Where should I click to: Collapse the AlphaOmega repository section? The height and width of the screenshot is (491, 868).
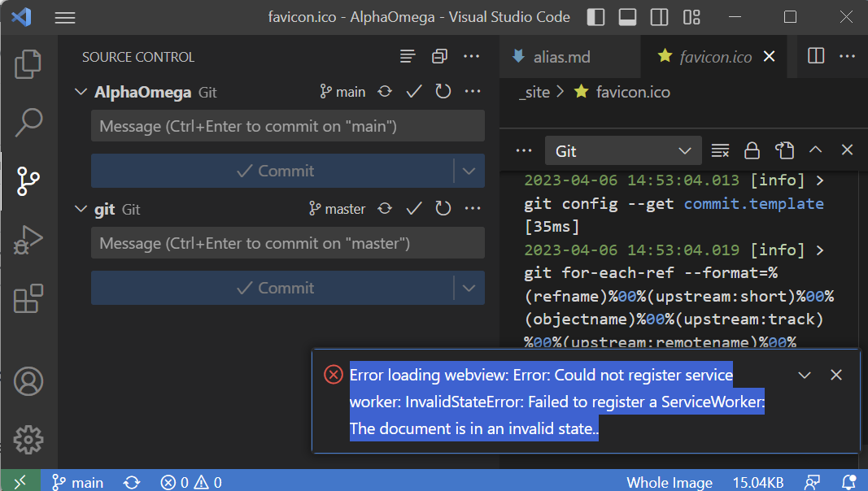pyautogui.click(x=81, y=92)
